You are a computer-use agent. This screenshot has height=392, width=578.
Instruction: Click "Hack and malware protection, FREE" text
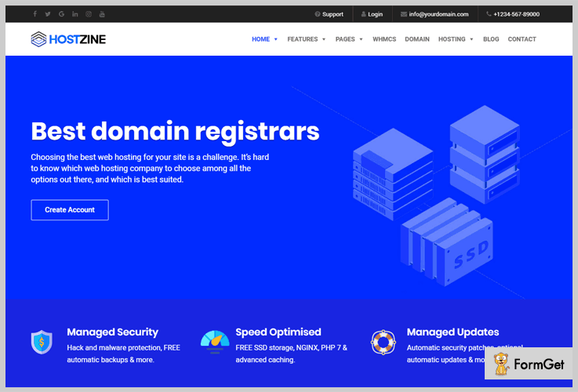[x=123, y=348]
